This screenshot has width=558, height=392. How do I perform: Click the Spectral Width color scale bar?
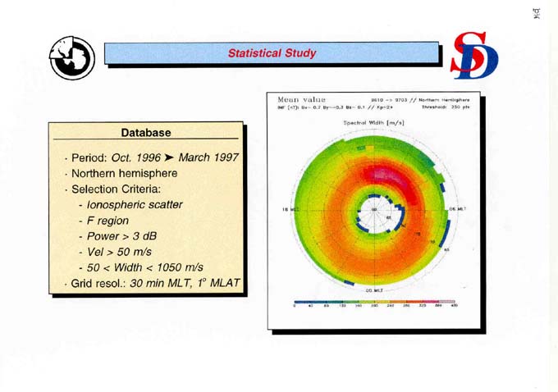coord(376,300)
